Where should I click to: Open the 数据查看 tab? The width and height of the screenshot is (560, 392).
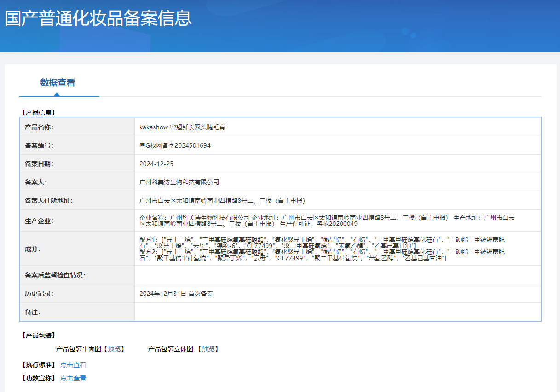[58, 83]
